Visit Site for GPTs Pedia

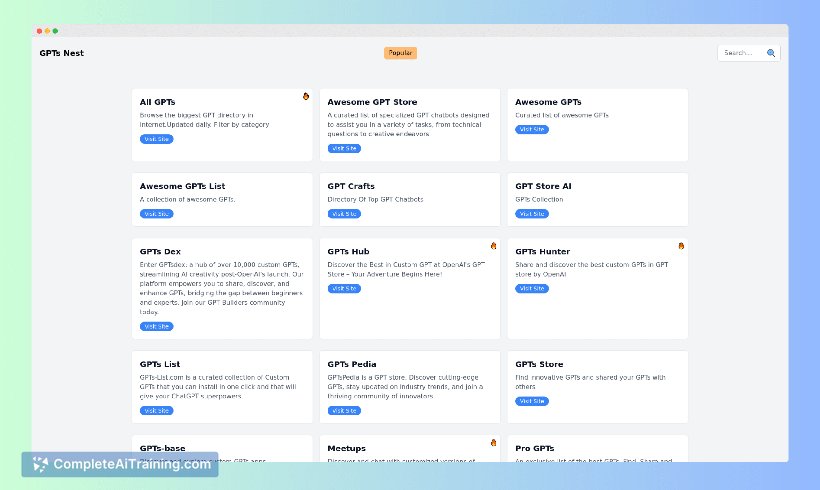point(344,411)
